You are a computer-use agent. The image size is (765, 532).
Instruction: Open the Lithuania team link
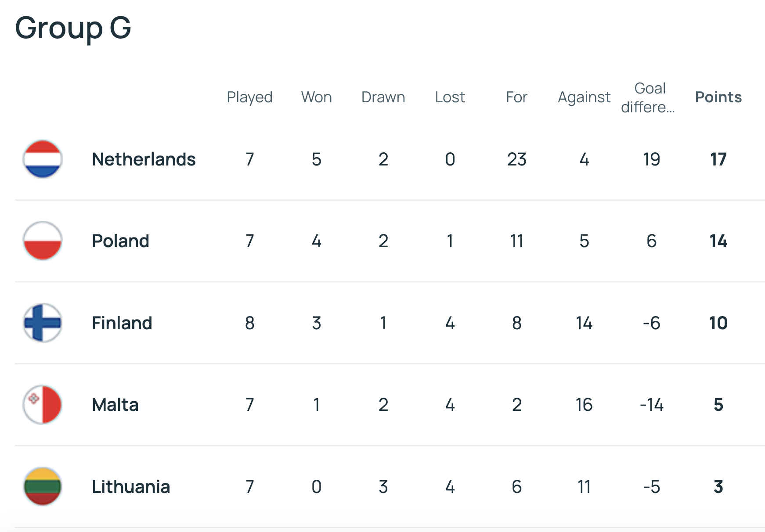tap(131, 487)
